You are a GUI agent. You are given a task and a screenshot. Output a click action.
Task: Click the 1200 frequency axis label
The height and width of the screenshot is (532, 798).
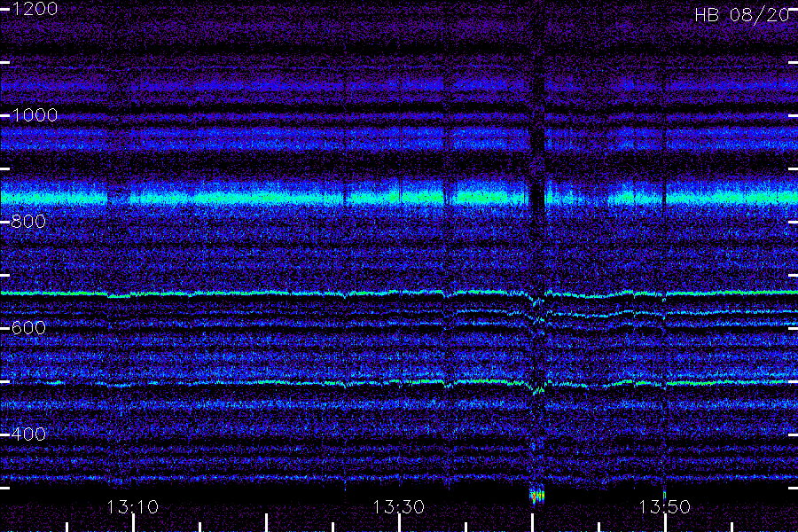35,9
